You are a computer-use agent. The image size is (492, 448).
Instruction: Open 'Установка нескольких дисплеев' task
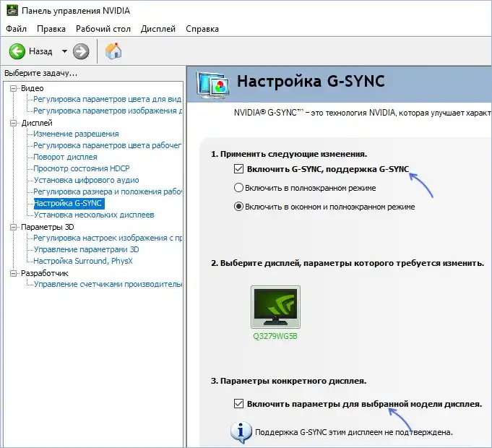tap(94, 215)
